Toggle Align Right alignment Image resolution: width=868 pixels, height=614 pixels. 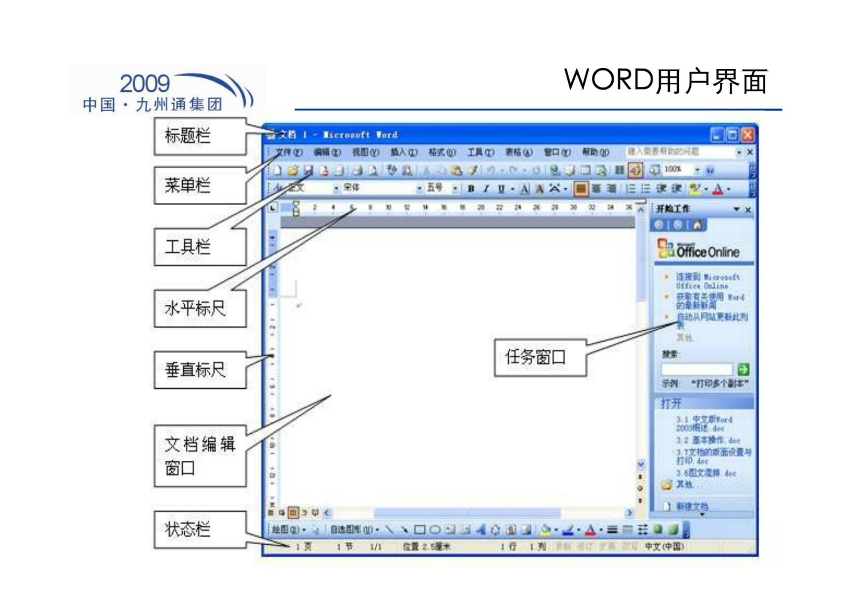(x=611, y=189)
